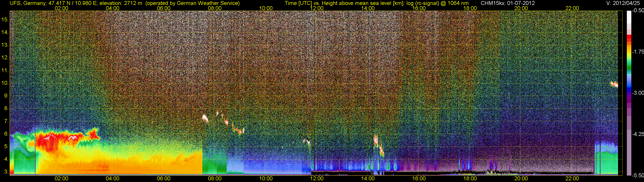Image resolution: width=644 pixels, height=182 pixels.
Task: Click the station title "UFS, Germany; 47.417 N / 10.980 E"
Action: click(x=54, y=3)
